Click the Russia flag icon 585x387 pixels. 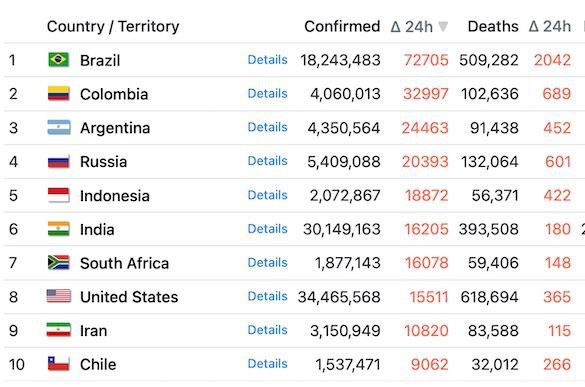[59, 161]
